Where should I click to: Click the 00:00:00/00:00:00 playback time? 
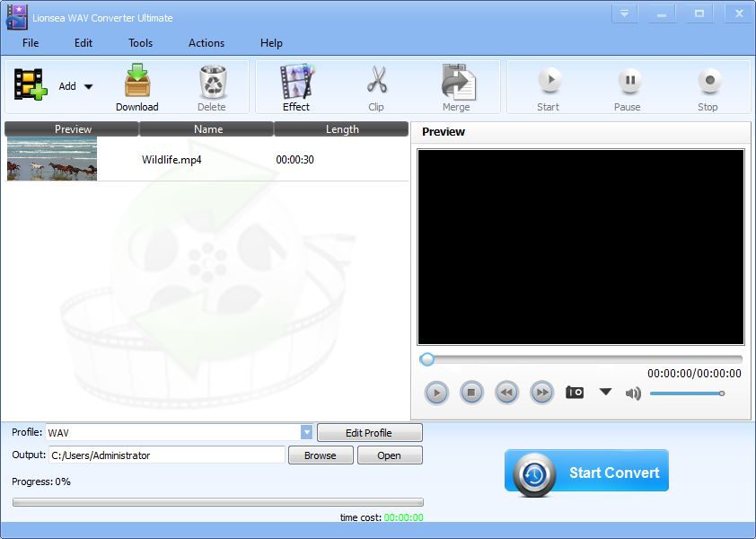click(x=694, y=374)
